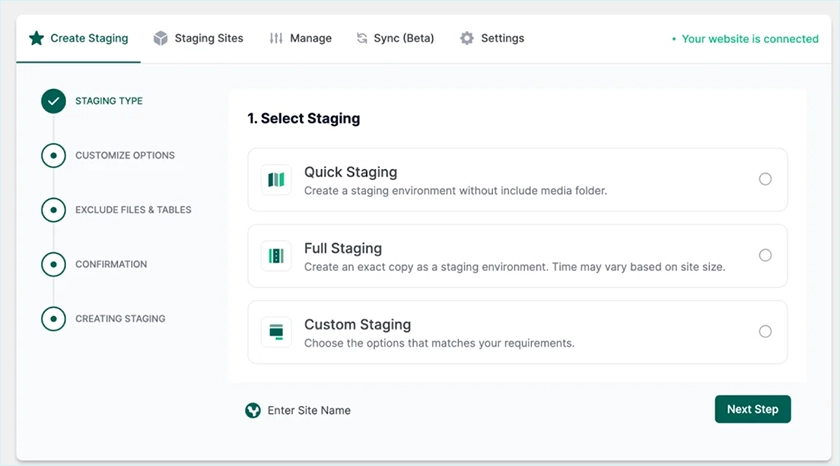The image size is (840, 466).
Task: Select the Quick Staging radio button
Action: (765, 179)
